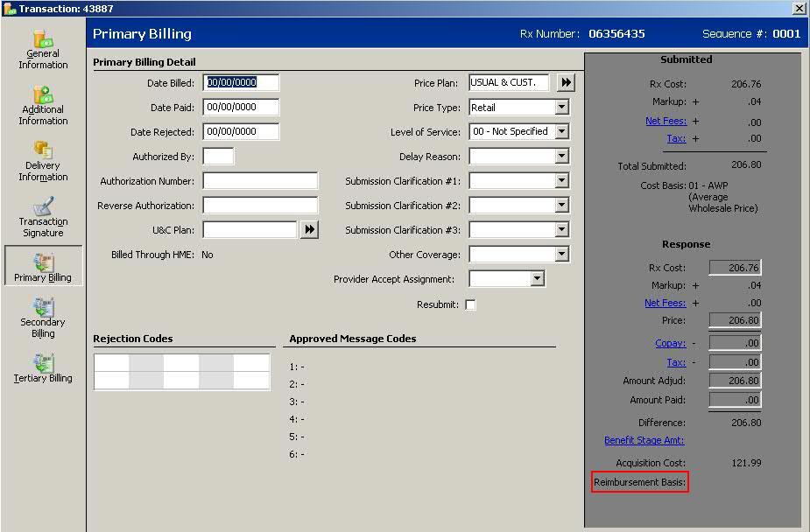Click the Copay amount field
810x532 pixels.
coord(735,343)
